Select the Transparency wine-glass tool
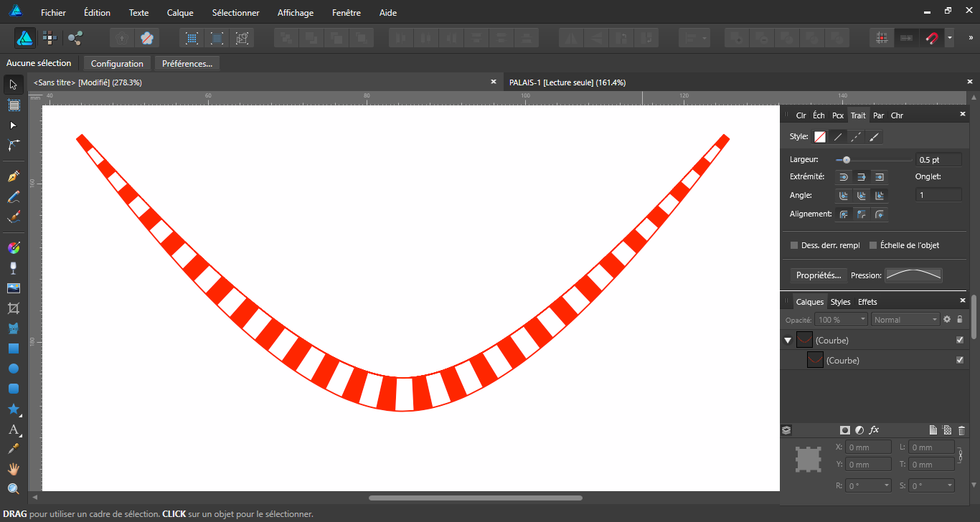The height and width of the screenshot is (522, 980). (x=13, y=268)
